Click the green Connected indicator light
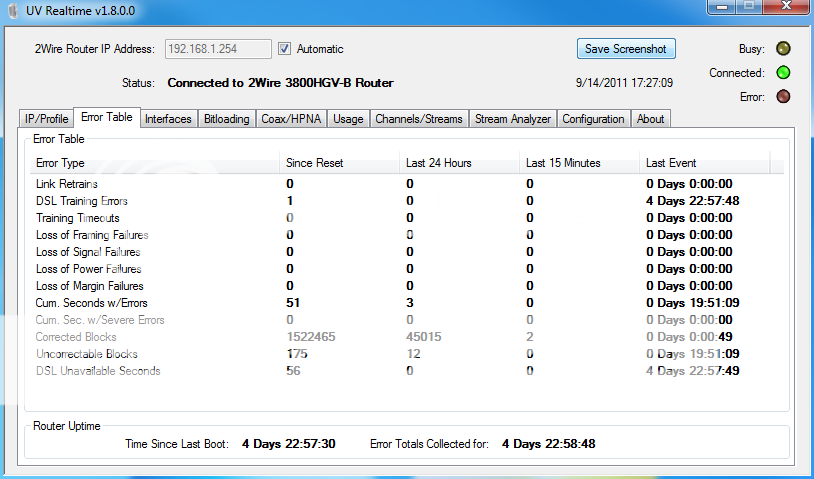 coord(783,73)
